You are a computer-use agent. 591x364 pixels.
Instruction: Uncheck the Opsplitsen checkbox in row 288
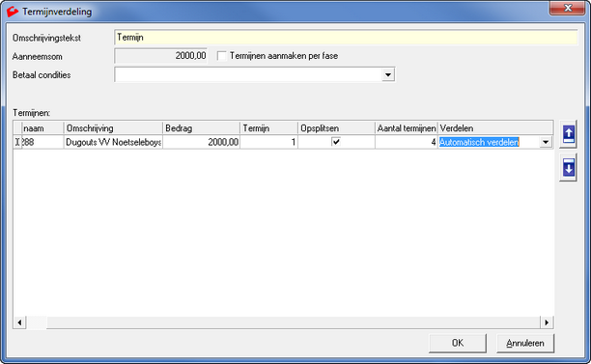336,142
